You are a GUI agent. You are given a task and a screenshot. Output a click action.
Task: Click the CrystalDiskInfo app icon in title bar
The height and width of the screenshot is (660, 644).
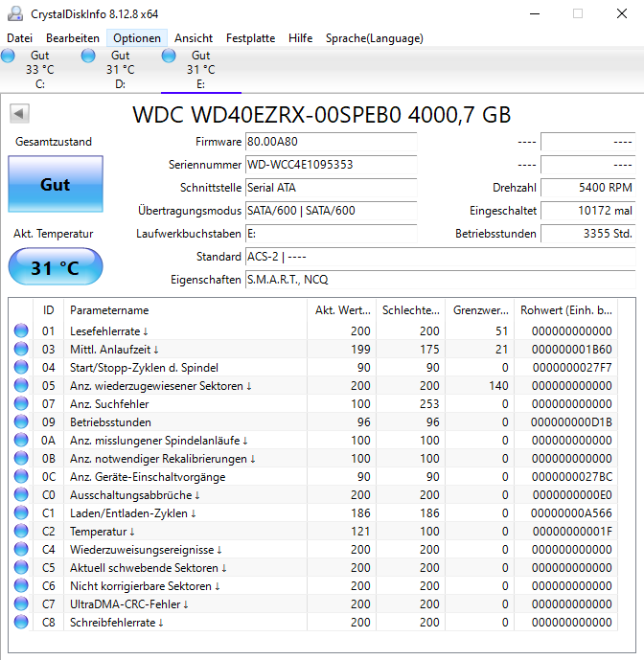point(15,13)
